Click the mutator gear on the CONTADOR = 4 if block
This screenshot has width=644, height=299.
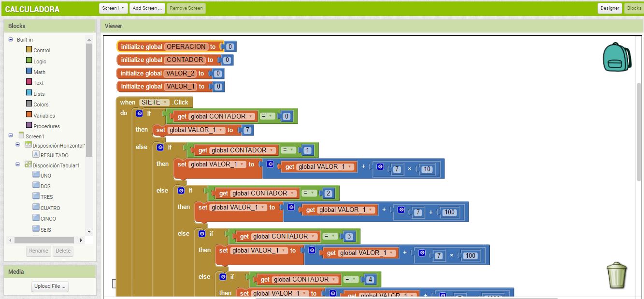coord(223,277)
